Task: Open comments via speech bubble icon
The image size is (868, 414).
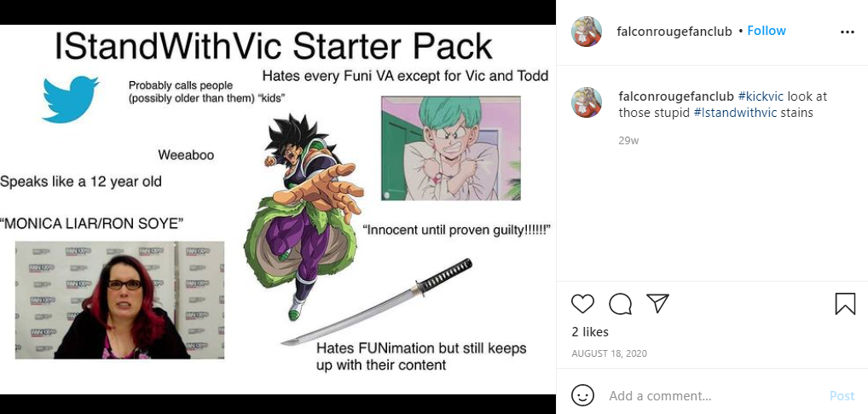Action: [620, 304]
